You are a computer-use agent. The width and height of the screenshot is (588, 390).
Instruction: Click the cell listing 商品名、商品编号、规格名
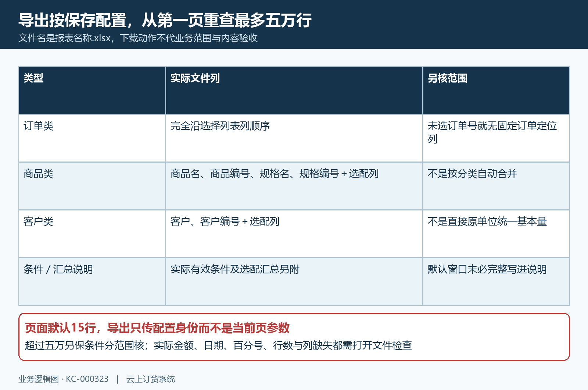coord(294,186)
